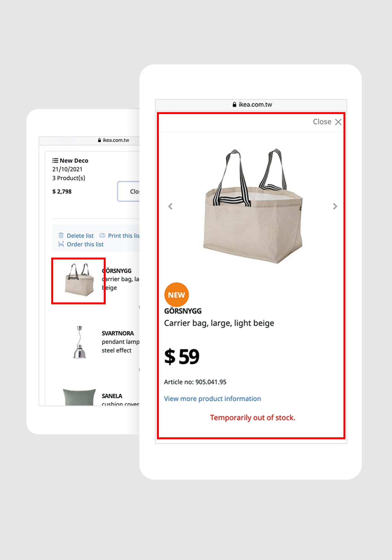392x560 pixels.
Task: Click the partially visible Close button in list
Action: tap(128, 192)
